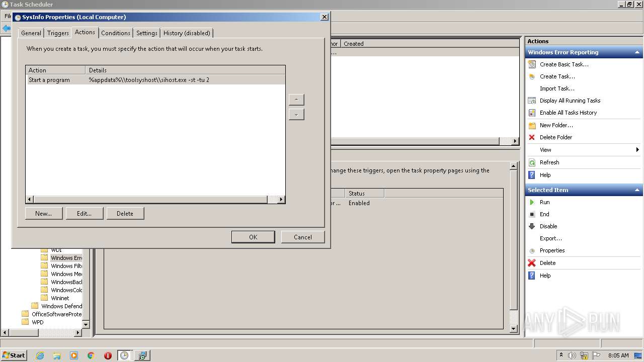
Task: Open the History (disabled) tab
Action: 187,33
